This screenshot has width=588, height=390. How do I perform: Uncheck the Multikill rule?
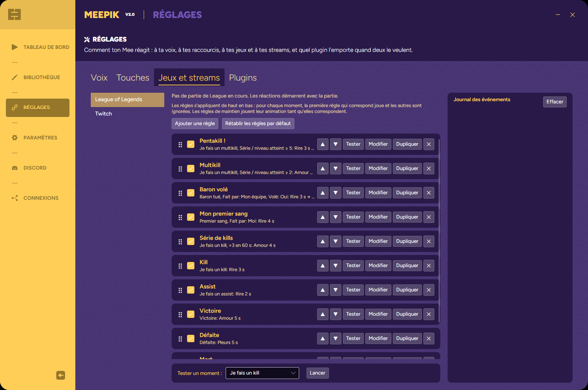pyautogui.click(x=191, y=169)
